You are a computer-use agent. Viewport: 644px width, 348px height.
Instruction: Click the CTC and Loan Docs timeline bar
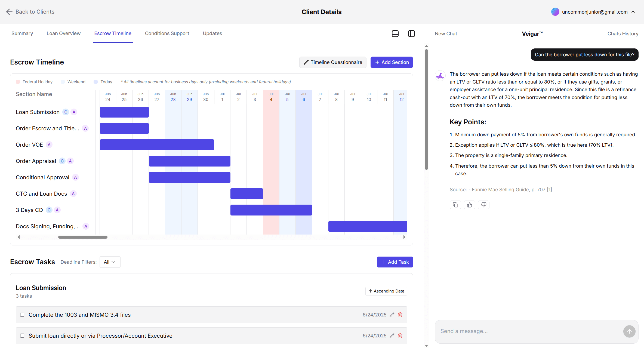(x=247, y=194)
